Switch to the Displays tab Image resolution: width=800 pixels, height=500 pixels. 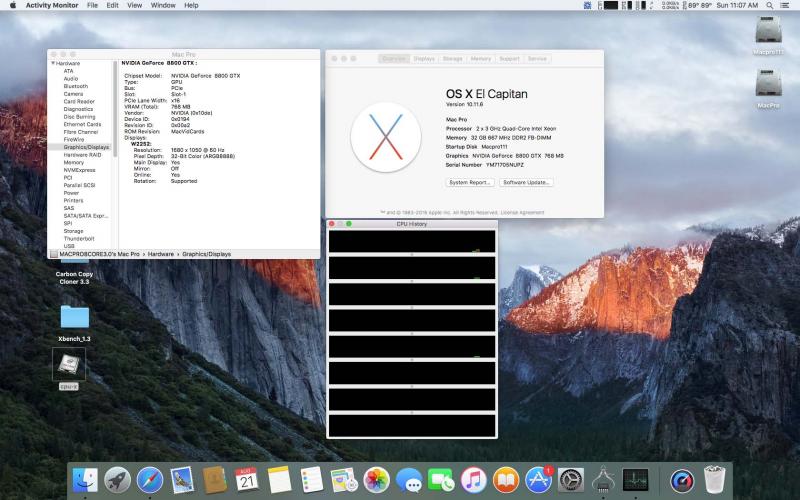pyautogui.click(x=424, y=59)
